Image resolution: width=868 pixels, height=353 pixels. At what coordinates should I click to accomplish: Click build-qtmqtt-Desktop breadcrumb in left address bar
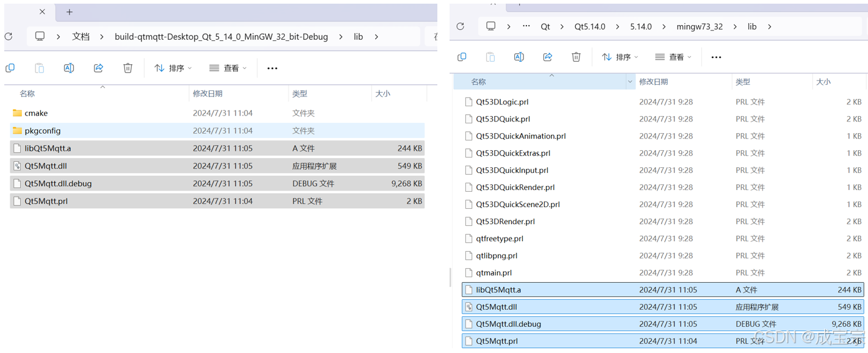pyautogui.click(x=221, y=37)
